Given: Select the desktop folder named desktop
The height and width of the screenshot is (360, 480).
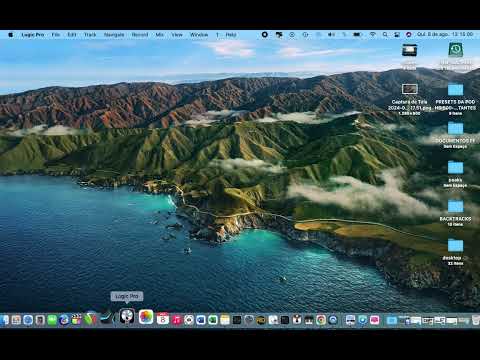Looking at the screenshot, I should coord(455,245).
